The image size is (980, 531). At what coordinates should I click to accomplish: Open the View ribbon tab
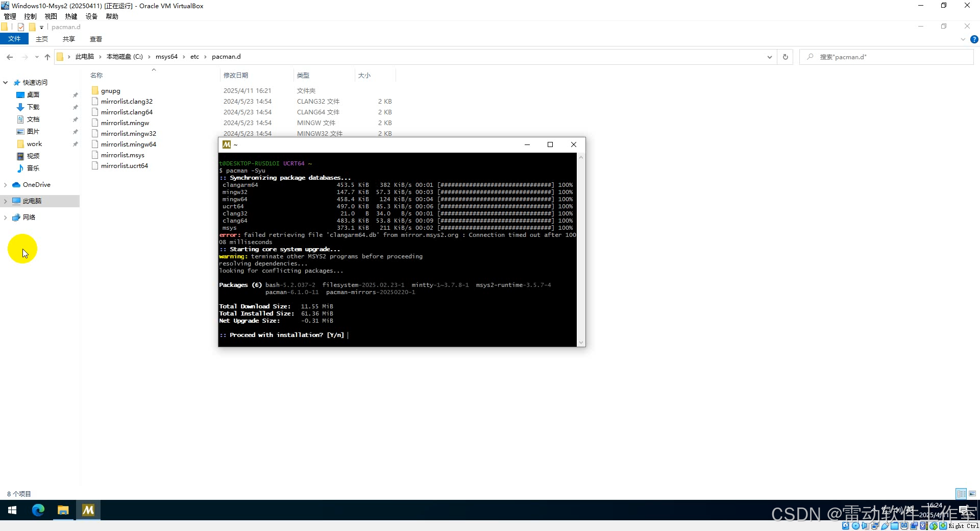(x=96, y=39)
